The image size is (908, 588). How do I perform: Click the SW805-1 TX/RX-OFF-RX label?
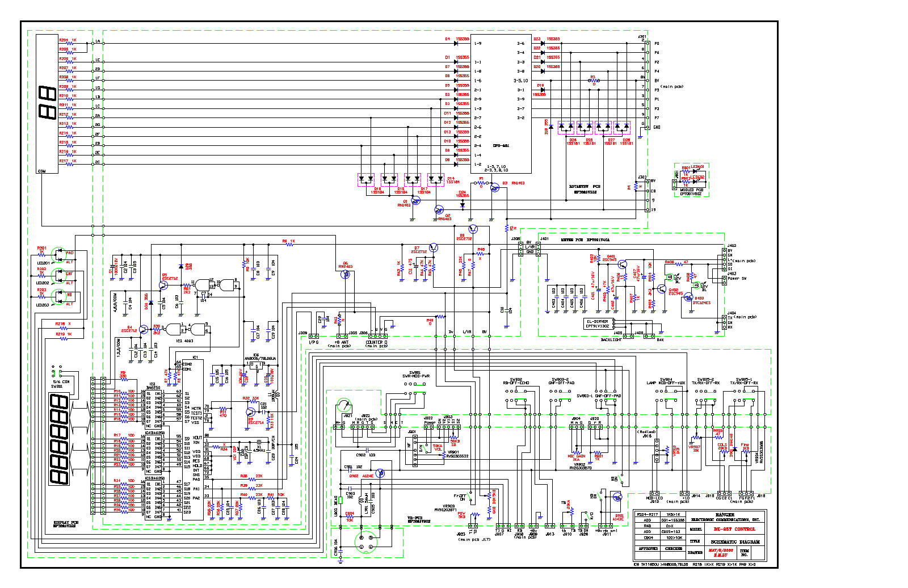click(x=744, y=381)
